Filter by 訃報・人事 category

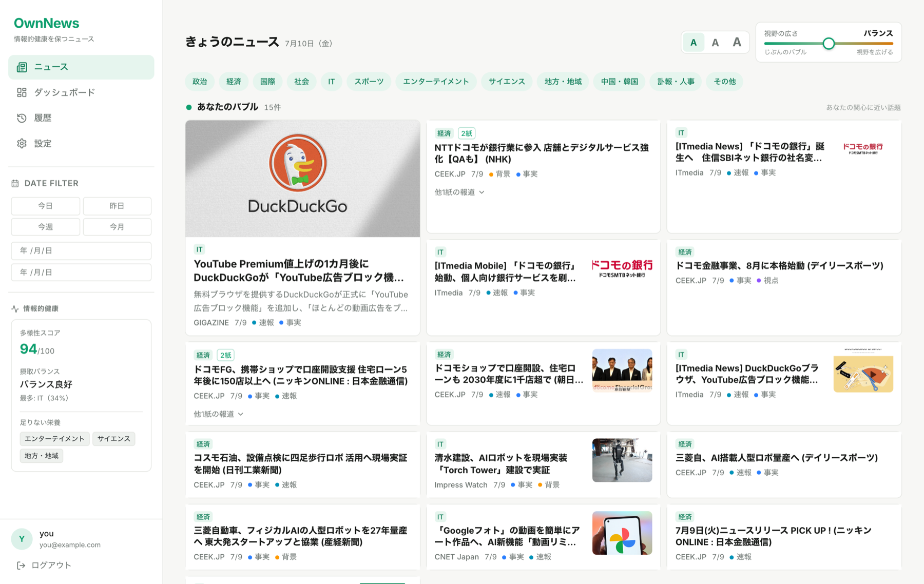(676, 82)
